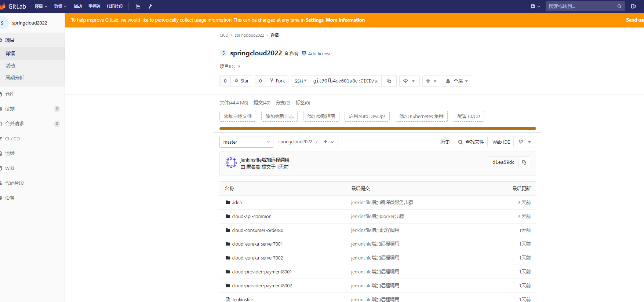
Task: Copy the SSH clone URL
Action: pos(389,81)
